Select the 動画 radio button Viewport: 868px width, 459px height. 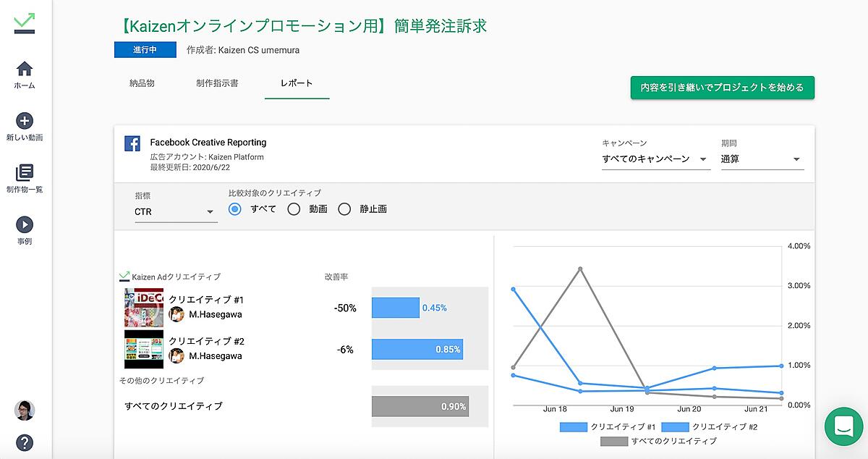(x=294, y=209)
